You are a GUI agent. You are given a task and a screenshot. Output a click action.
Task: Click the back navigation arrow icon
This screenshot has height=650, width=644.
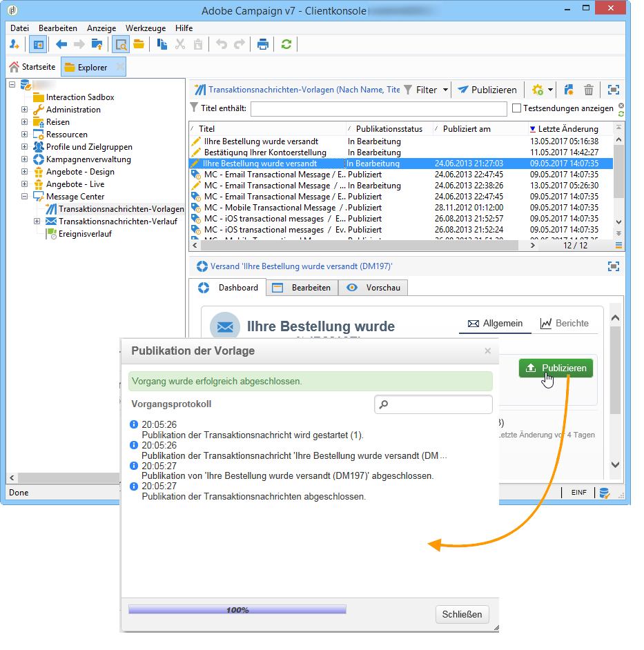[61, 44]
